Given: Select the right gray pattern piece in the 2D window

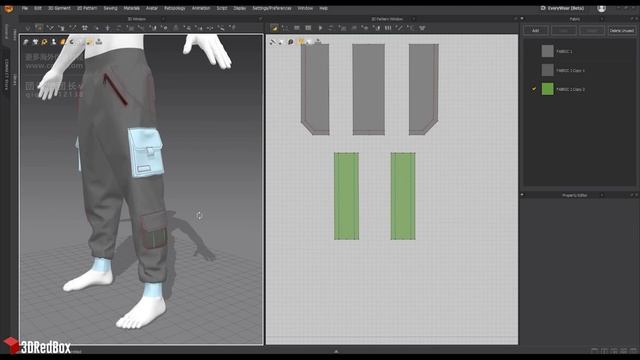Looking at the screenshot, I should pos(424,88).
